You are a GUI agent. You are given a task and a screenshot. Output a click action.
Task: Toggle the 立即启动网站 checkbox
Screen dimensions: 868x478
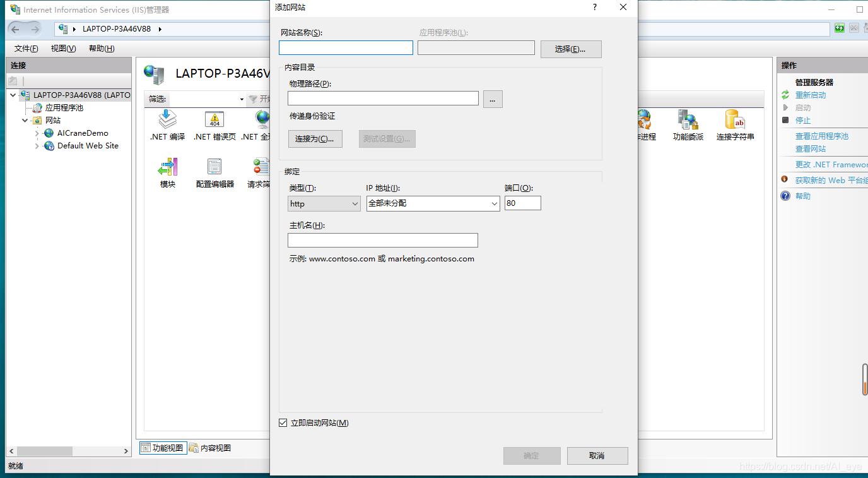point(283,422)
